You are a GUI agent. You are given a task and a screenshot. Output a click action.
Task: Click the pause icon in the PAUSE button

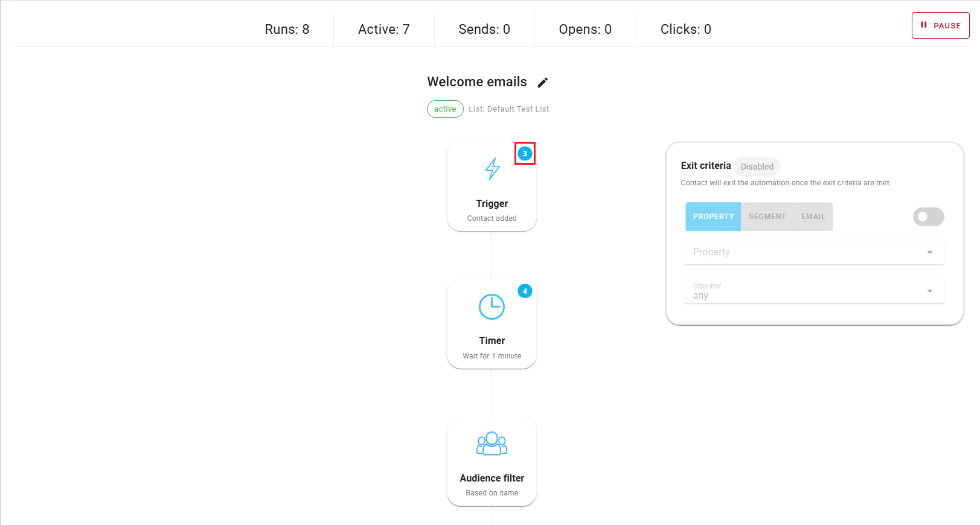[923, 25]
